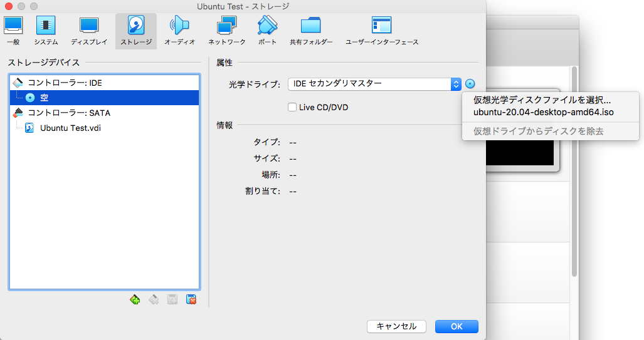This screenshot has height=340, width=644.
Task: Click the OK button
Action: 457,326
